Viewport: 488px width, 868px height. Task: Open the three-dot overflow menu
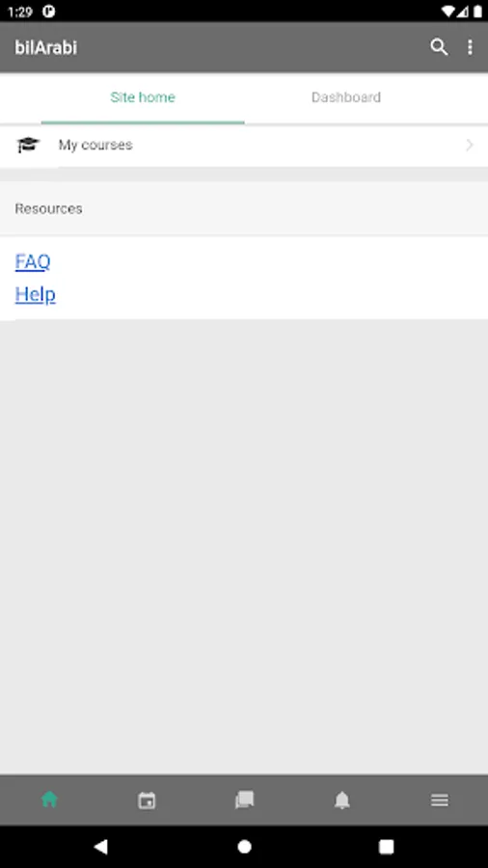(x=470, y=47)
